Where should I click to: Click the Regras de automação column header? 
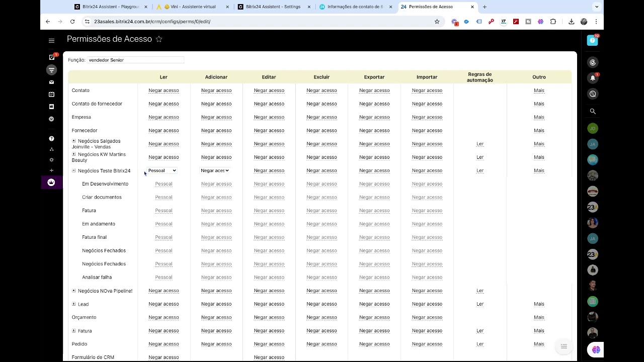479,77
